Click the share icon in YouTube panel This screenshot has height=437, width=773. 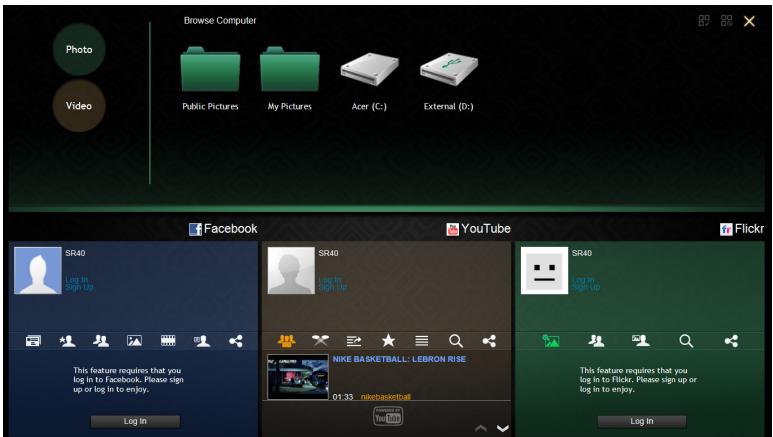coord(489,341)
